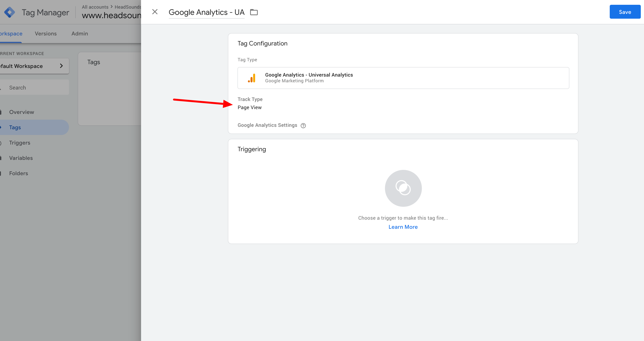This screenshot has width=644, height=341.
Task: Click the Triggering section heading
Action: 252,149
